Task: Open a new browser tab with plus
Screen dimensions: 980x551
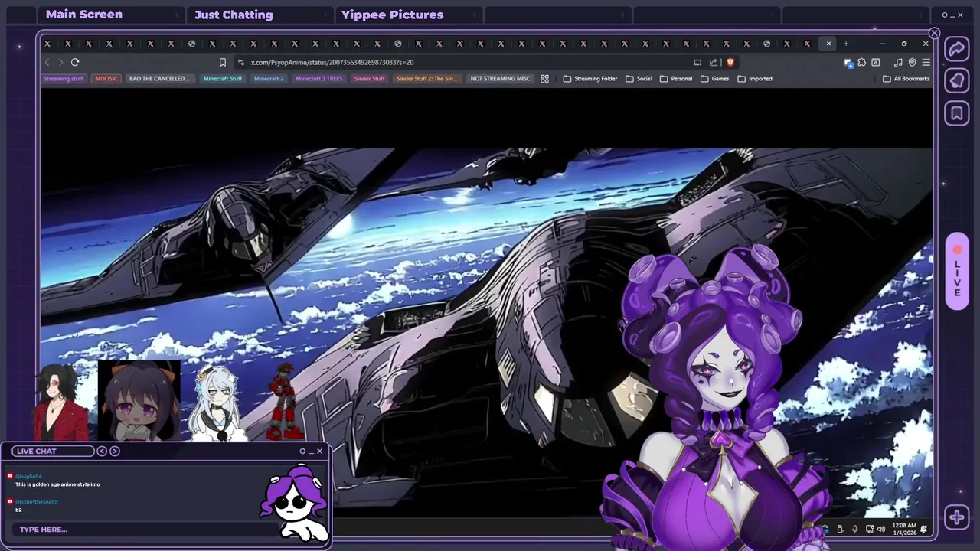Action: pyautogui.click(x=846, y=44)
